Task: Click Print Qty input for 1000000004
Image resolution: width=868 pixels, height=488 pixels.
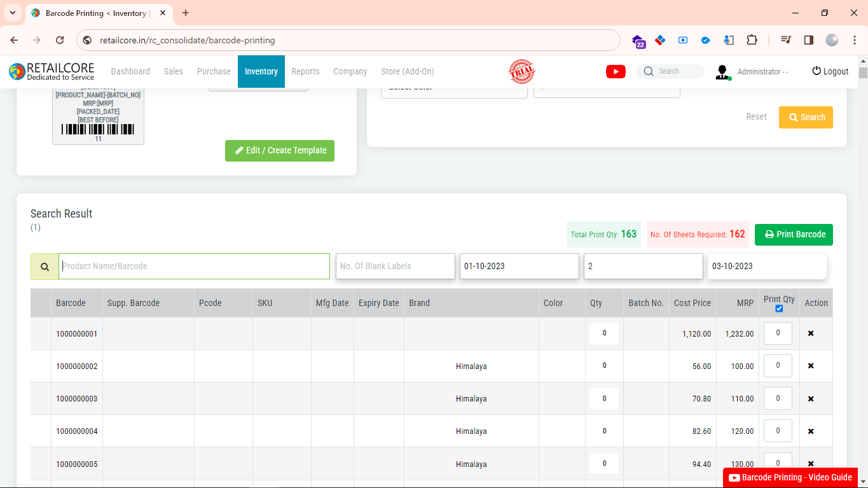Action: tap(778, 431)
